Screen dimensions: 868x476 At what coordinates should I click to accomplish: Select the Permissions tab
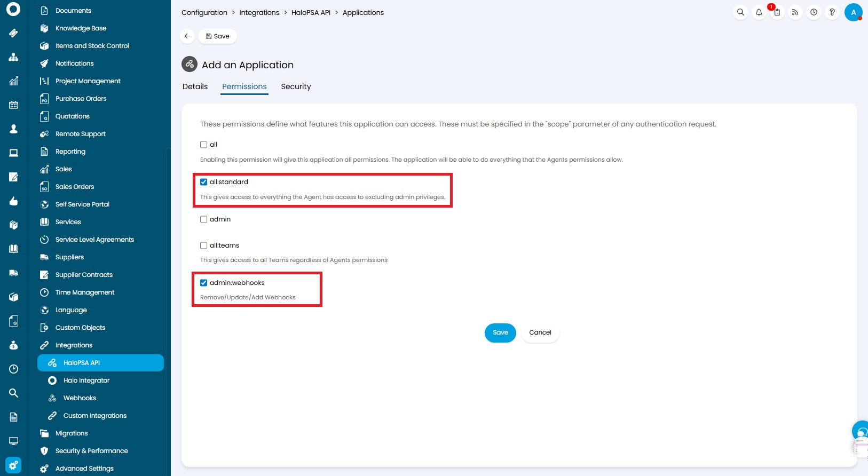pos(244,86)
